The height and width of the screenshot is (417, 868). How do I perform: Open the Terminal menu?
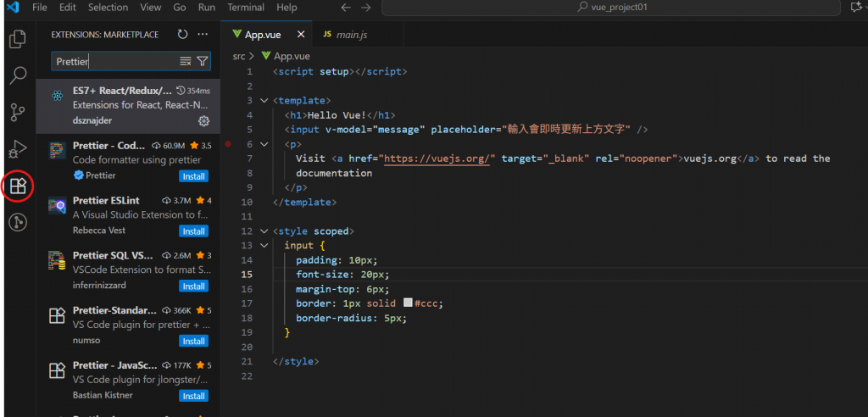click(247, 8)
